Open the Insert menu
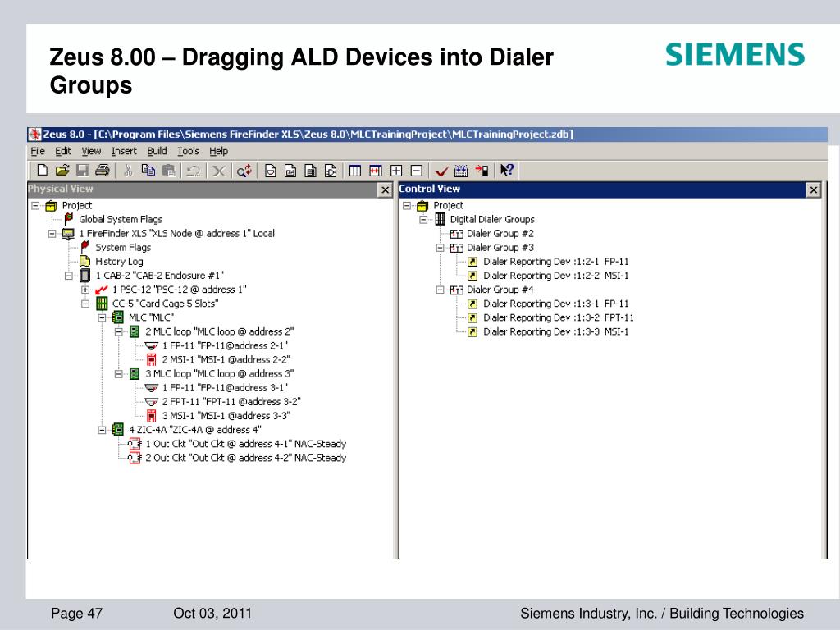840x630 pixels. pyautogui.click(x=124, y=151)
